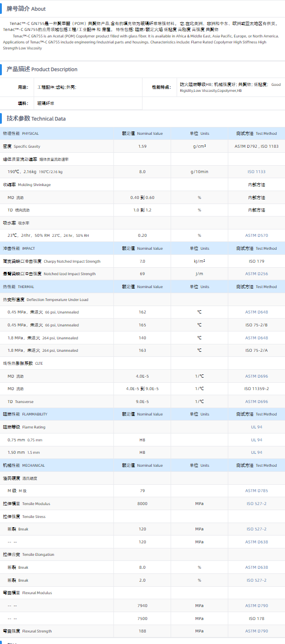Click the 填料 玻璃纤维 filler value
Viewport: 285px width, 644px height.
click(x=46, y=103)
